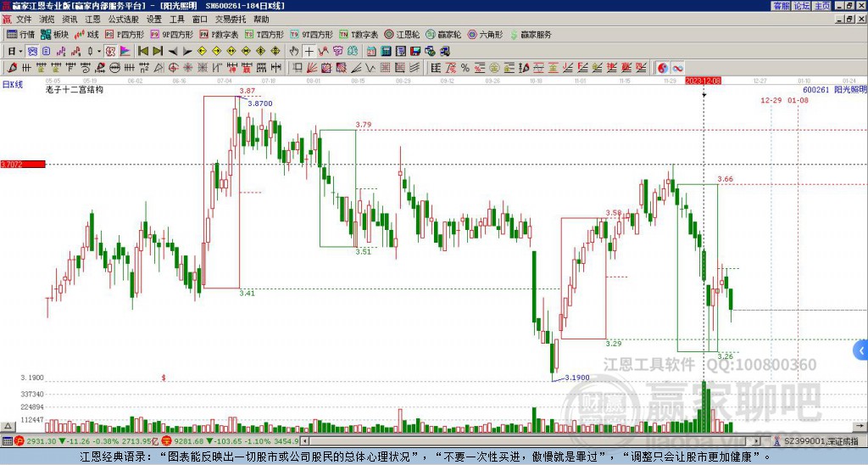Jump to first bar with skip-back icon
The image size is (868, 465).
142,52
